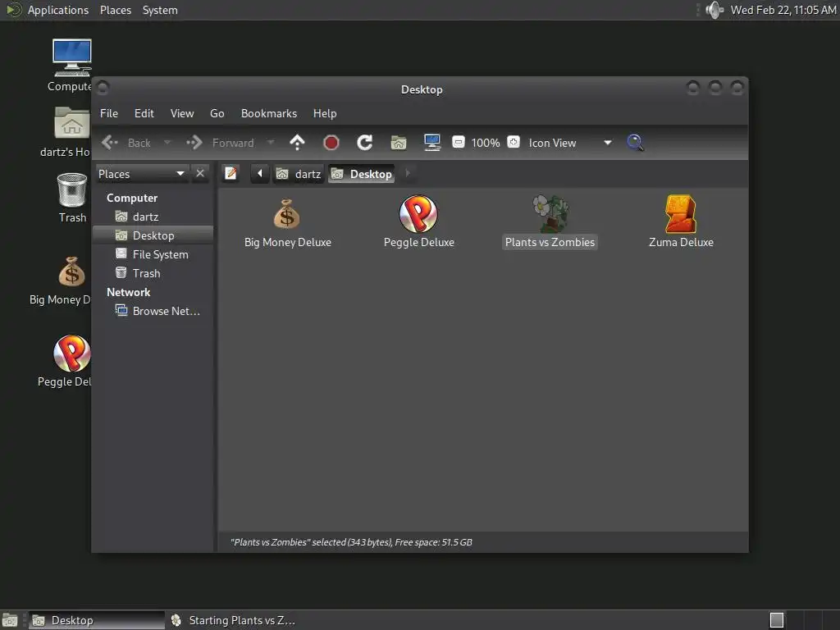Open the Bookmarks menu
Image resolution: width=840 pixels, height=630 pixels.
[269, 113]
